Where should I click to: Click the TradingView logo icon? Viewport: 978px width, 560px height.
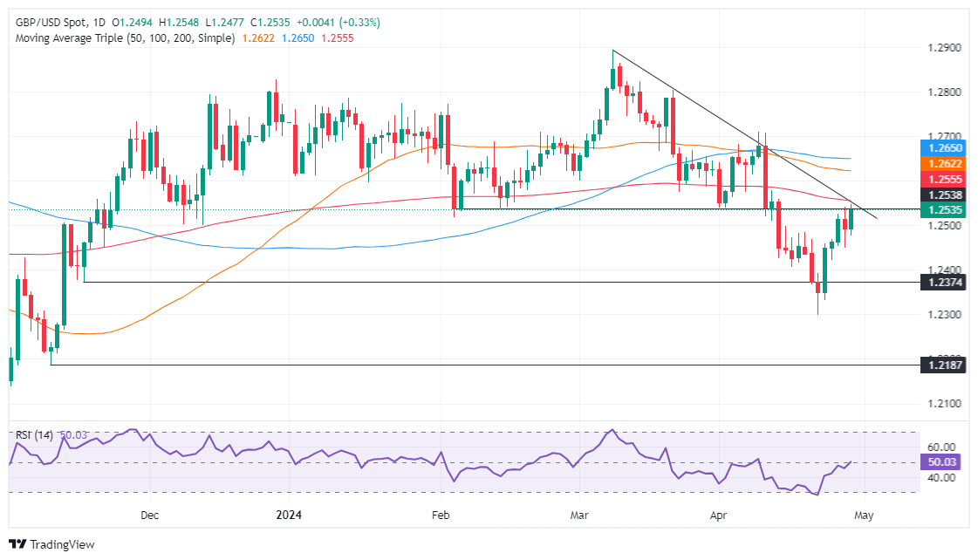[x=17, y=544]
